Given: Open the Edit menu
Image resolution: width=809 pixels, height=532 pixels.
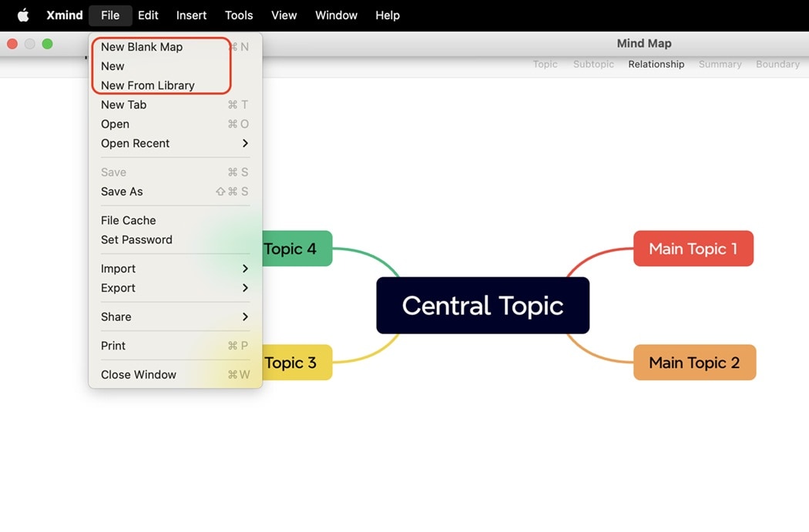Looking at the screenshot, I should click(148, 15).
